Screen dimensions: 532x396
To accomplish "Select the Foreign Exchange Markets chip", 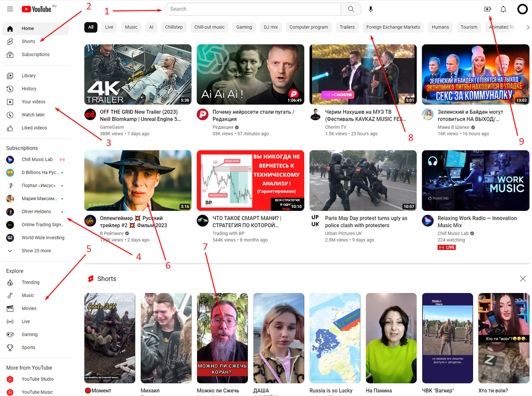I will click(393, 27).
